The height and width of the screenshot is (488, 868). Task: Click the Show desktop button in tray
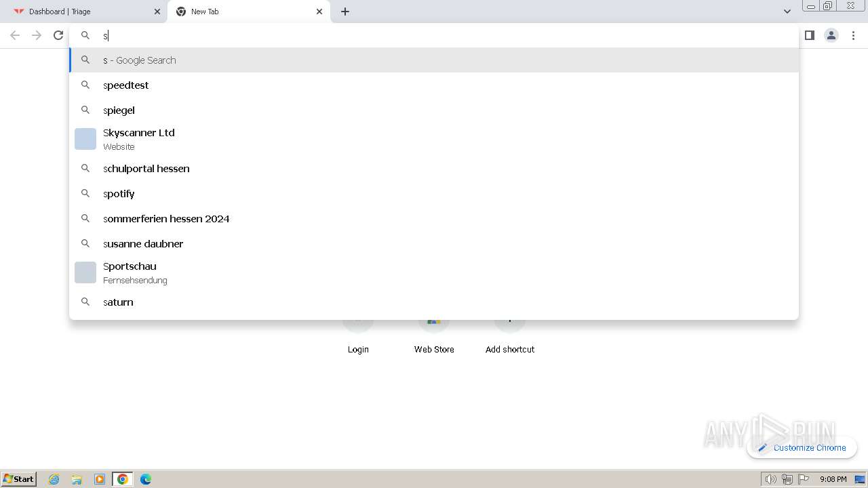click(860, 479)
